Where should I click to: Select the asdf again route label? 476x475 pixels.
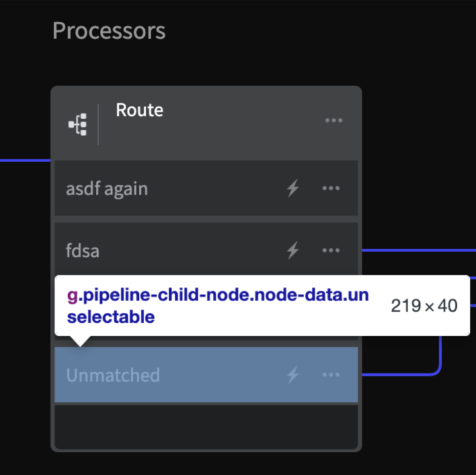[x=107, y=189]
